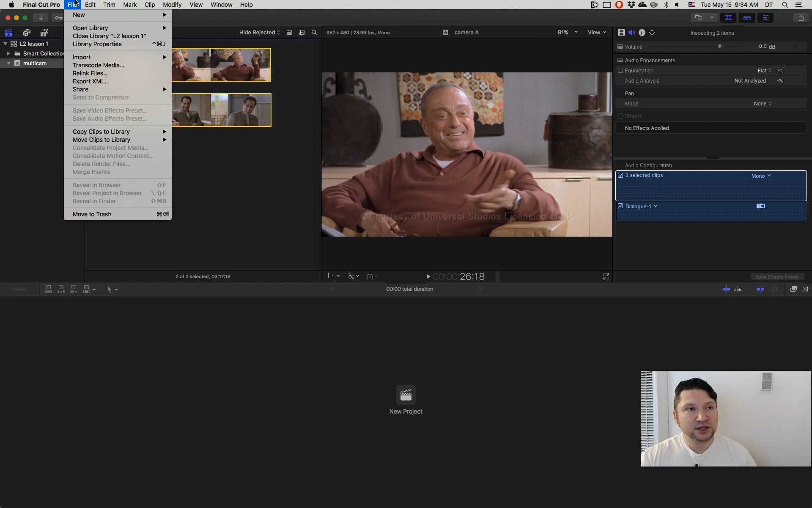Viewport: 812px width, 508px height.
Task: Click the Volume slider handle
Action: (x=719, y=47)
